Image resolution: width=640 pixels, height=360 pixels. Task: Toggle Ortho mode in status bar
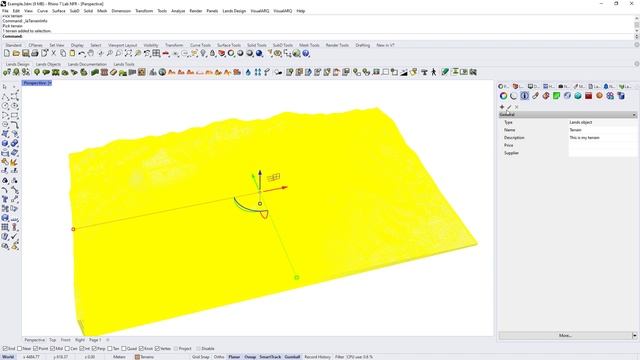point(219,357)
